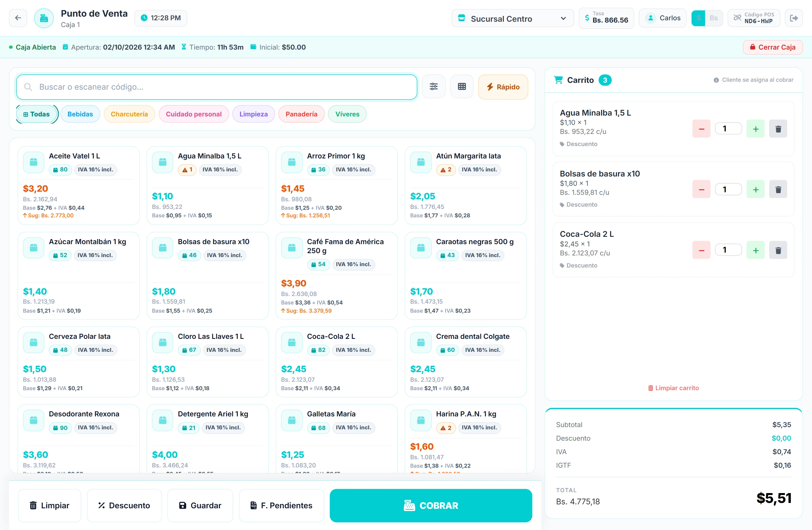Click Cerrar Caja button
Screen dimensions: 812x530
[x=773, y=47]
